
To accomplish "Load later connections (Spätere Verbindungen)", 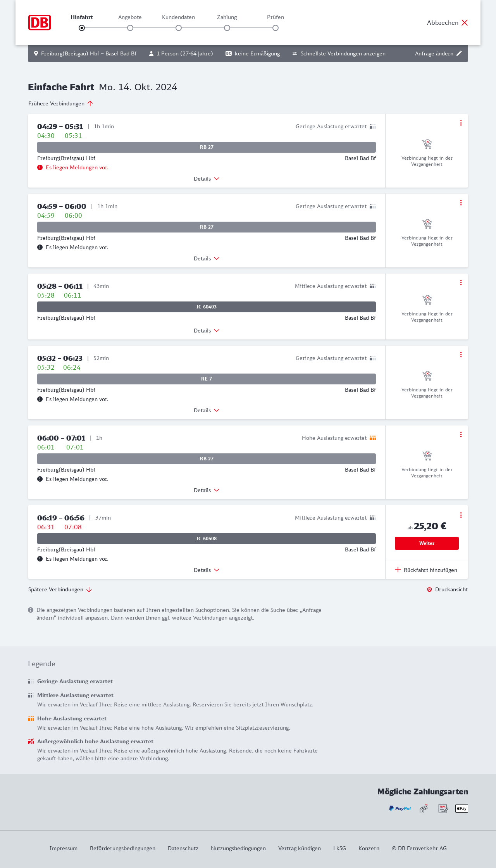I will pos(60,589).
